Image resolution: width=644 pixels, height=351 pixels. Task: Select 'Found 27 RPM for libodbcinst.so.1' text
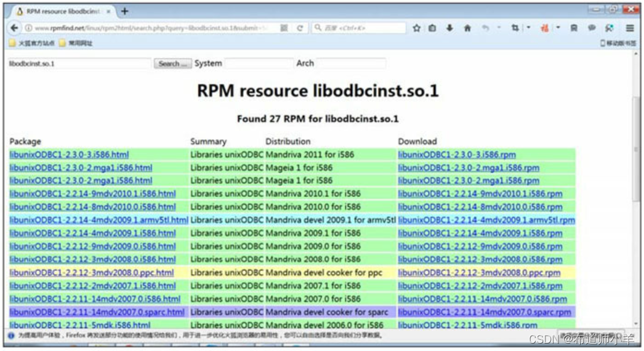(318, 119)
